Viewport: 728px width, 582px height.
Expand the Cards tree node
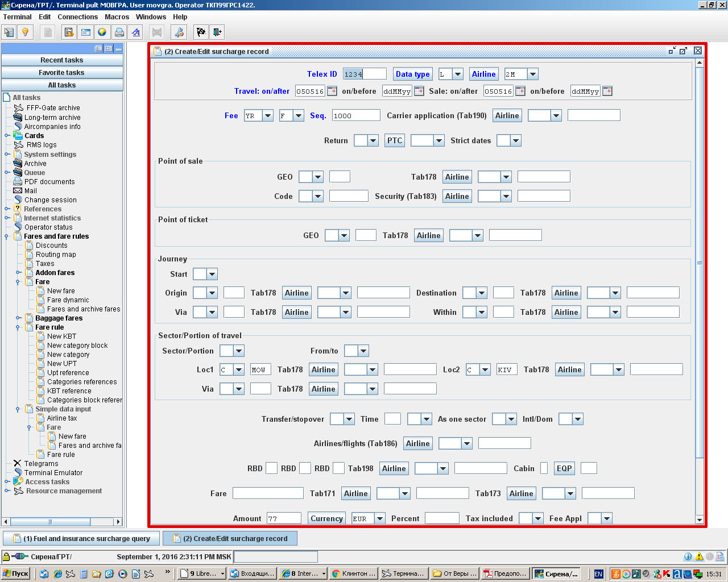[x=7, y=136]
